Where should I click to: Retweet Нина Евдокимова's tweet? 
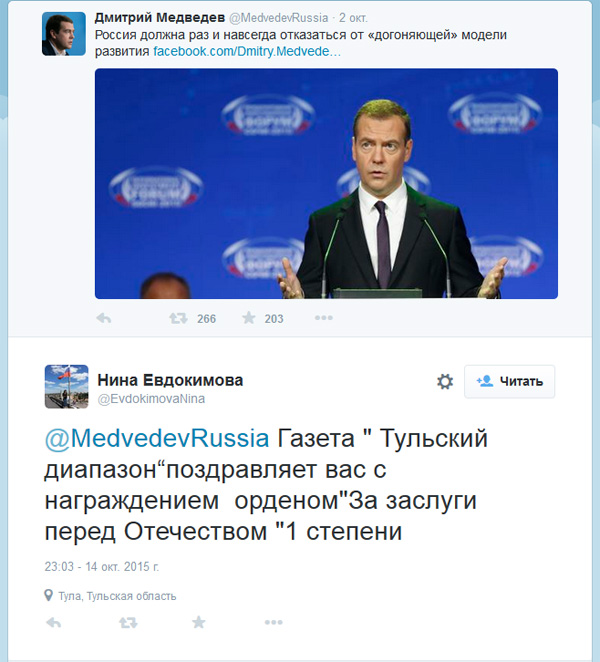coord(127,622)
